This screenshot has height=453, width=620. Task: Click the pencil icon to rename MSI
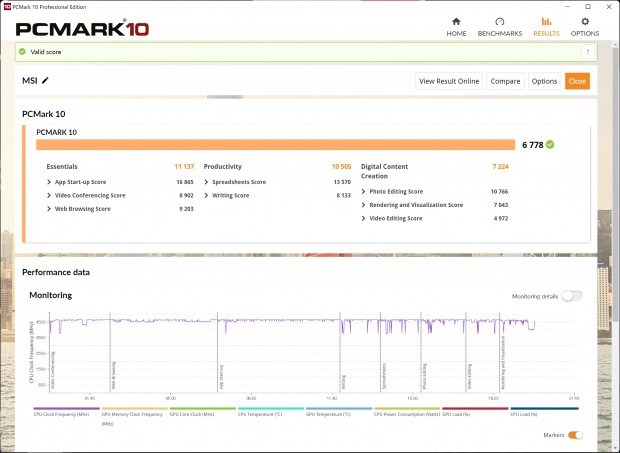coord(45,80)
